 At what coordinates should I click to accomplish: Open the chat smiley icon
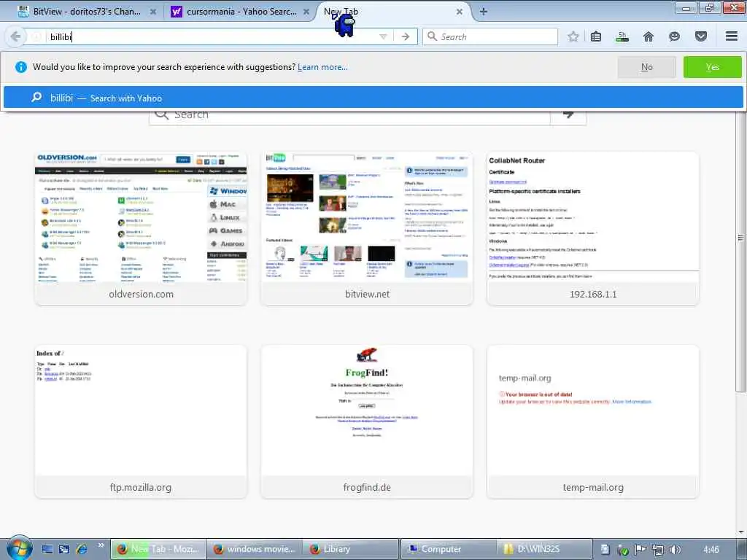674,36
